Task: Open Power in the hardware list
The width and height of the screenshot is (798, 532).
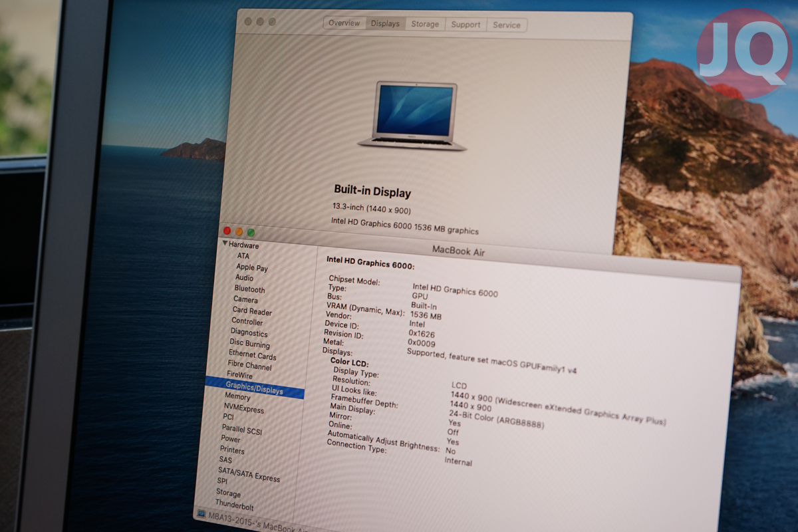Action: 231,439
